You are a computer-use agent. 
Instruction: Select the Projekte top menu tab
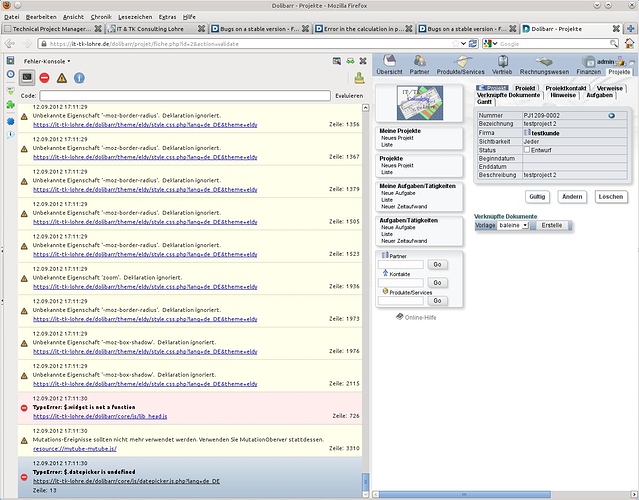point(619,72)
